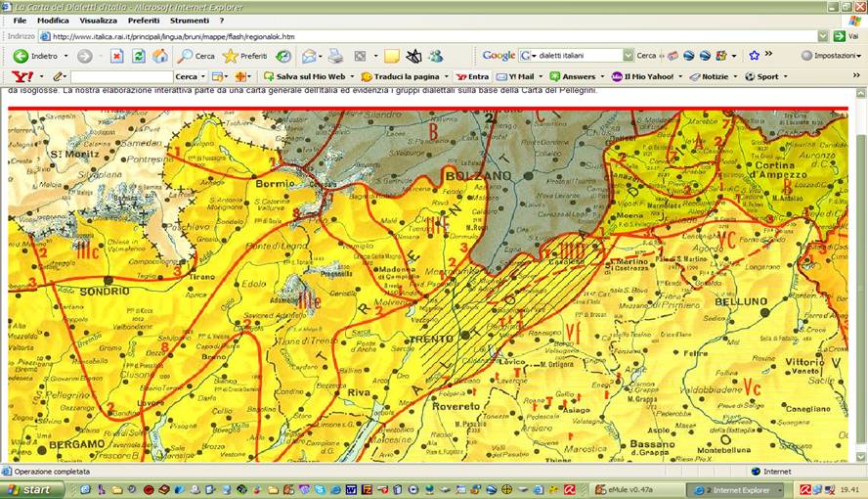Click the mail envelope icon in toolbar

310,56
